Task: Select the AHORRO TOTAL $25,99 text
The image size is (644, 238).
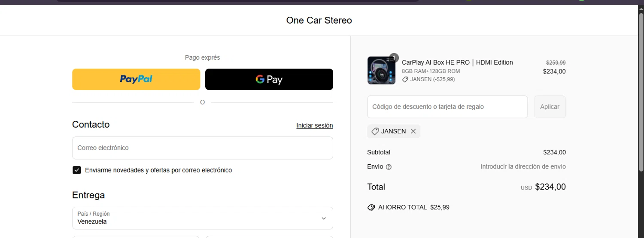Action: (414, 208)
